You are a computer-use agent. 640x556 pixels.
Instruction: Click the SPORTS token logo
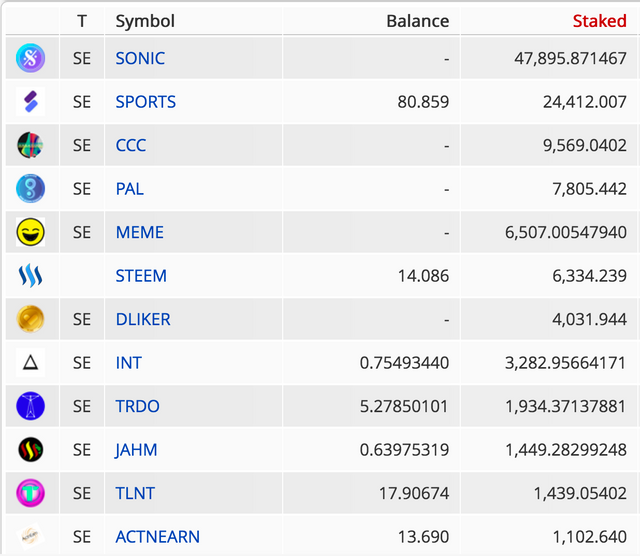pyautogui.click(x=30, y=102)
